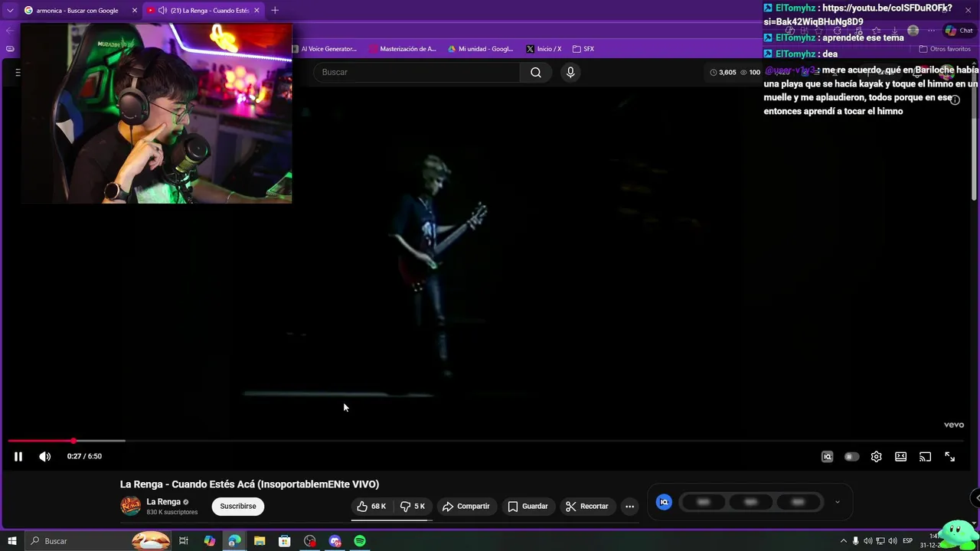
Task: Open the Otros favoritos folder
Action: click(x=945, y=49)
